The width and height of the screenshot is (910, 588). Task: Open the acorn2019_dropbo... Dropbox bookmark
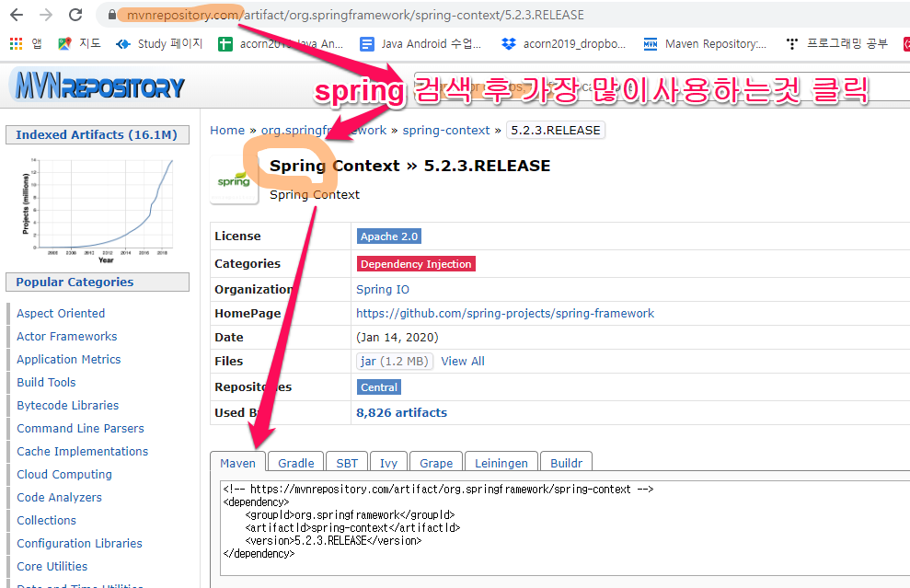[563, 43]
